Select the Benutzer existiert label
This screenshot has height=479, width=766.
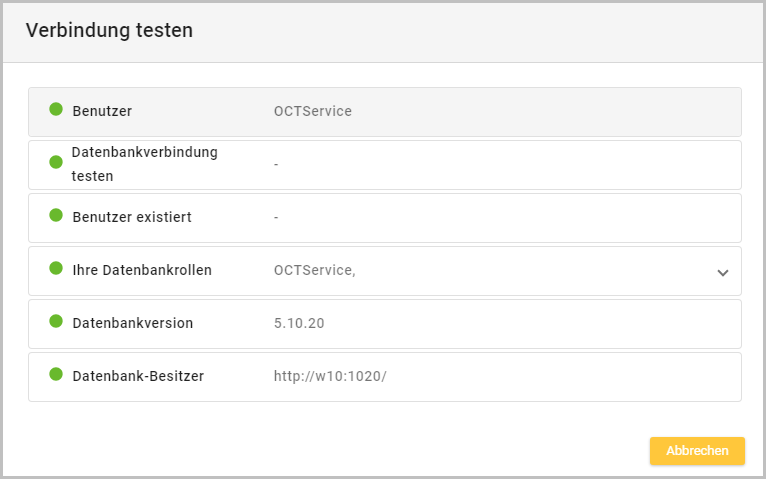click(x=132, y=217)
